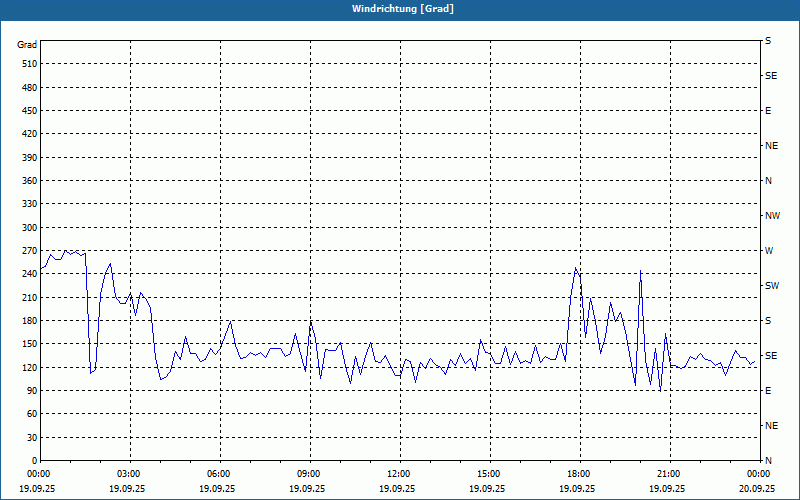Screen dimensions: 800x500
Task: Select the 21:00 time label
Action: coord(670,474)
